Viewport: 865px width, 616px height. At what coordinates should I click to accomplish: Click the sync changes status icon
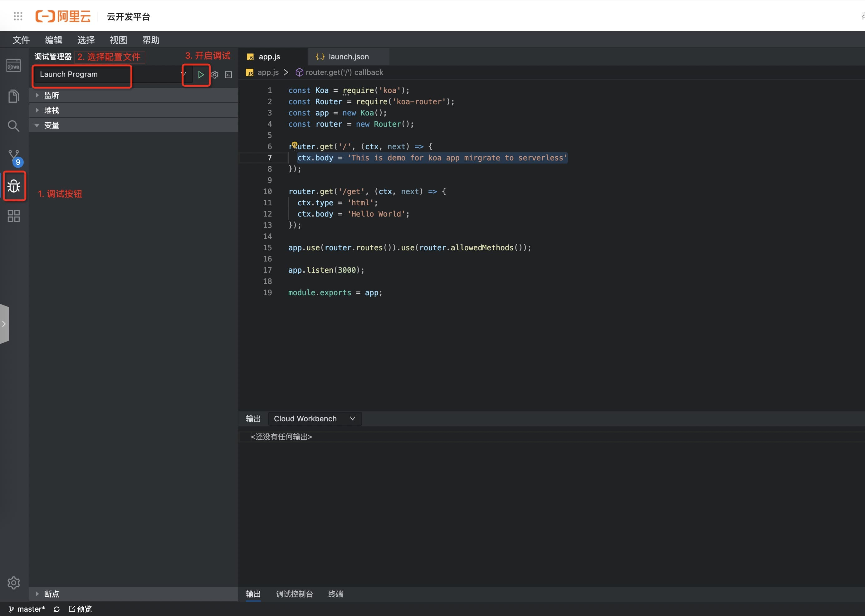pos(56,609)
